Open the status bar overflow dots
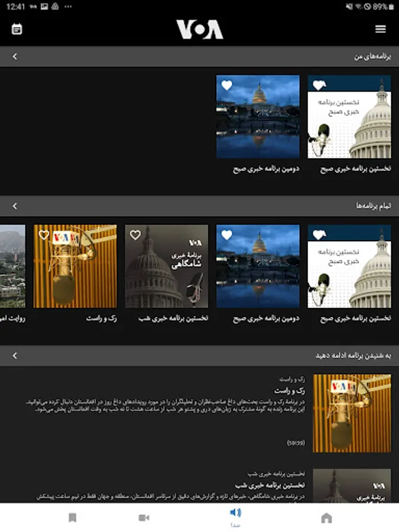Image resolution: width=399 pixels, height=532 pixels. click(x=68, y=7)
